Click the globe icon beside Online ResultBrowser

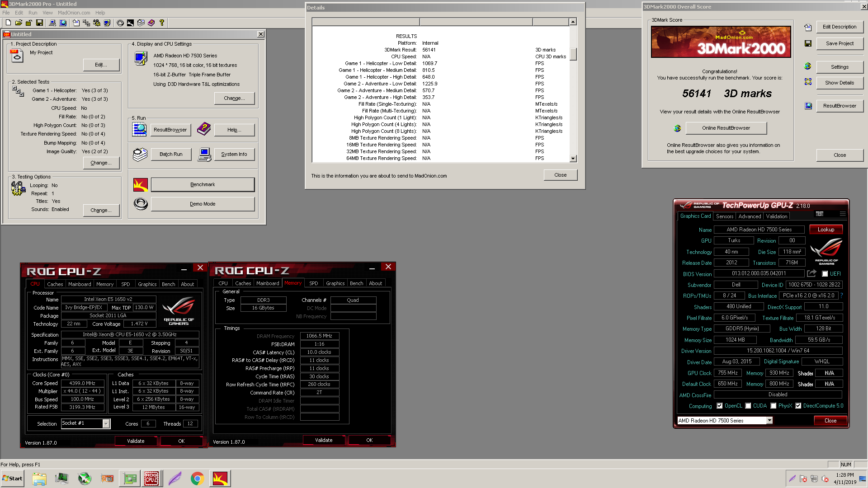[677, 128]
